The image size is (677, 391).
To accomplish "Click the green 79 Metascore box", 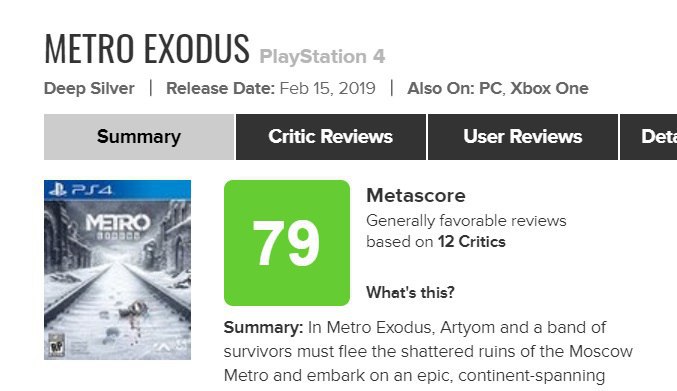I will pyautogui.click(x=287, y=243).
